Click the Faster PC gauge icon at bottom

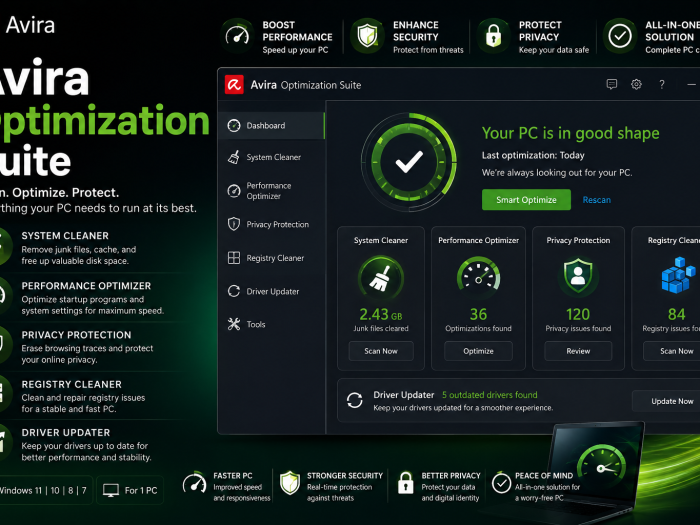click(x=195, y=484)
